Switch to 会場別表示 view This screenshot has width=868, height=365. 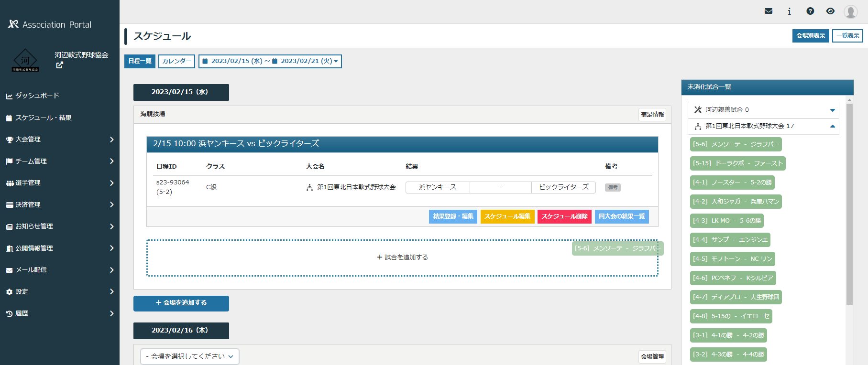(810, 36)
